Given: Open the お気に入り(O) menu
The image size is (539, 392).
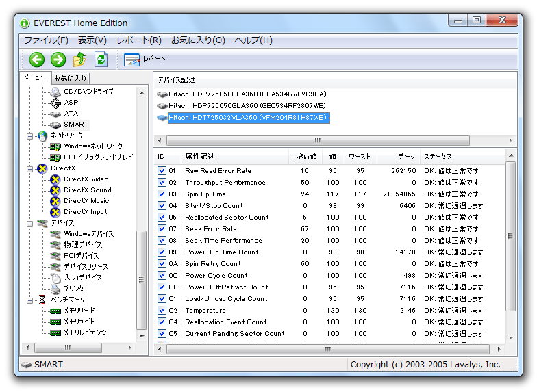Looking at the screenshot, I should [x=198, y=40].
